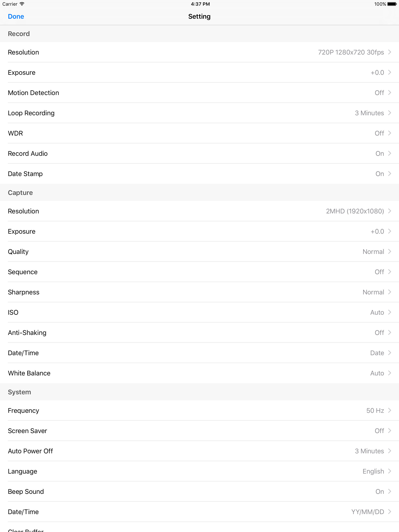Open Record Resolution 720P setting
The height and width of the screenshot is (532, 399).
(x=199, y=52)
